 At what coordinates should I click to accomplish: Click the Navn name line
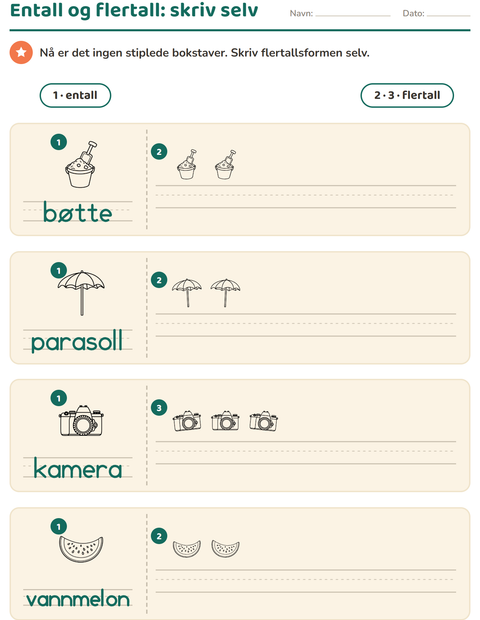tap(353, 15)
